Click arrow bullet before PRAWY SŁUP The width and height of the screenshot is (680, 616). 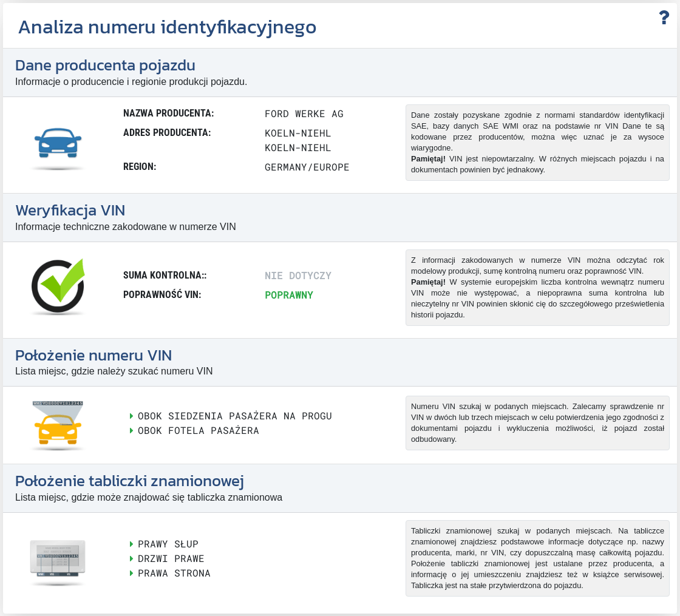[x=131, y=544]
